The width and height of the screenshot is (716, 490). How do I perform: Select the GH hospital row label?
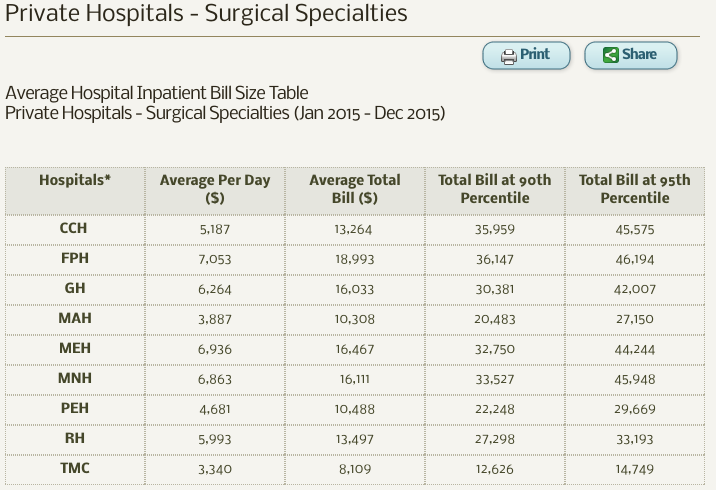[x=74, y=288]
